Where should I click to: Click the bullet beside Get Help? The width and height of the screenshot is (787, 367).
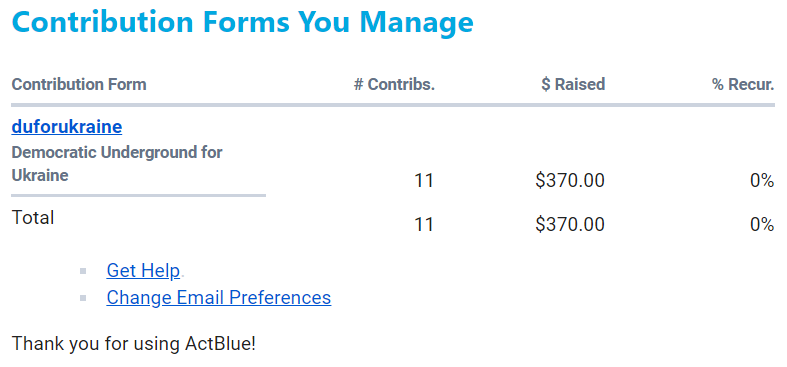[x=83, y=272]
